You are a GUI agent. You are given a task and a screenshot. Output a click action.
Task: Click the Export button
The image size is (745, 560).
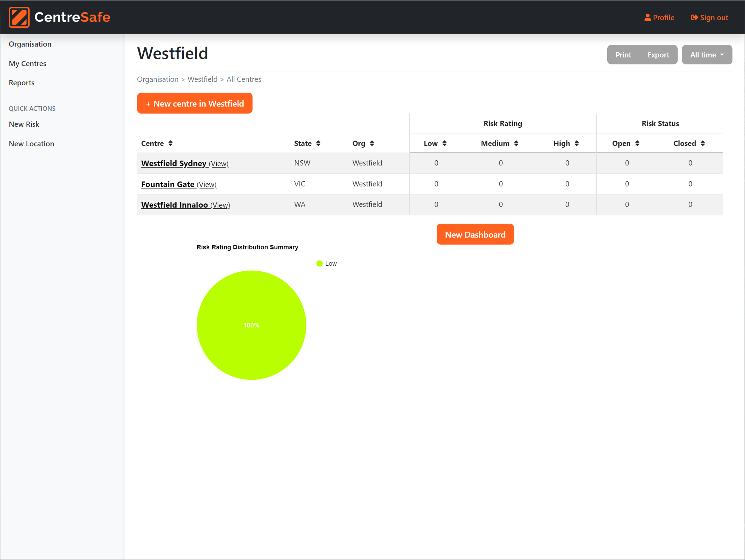[658, 54]
